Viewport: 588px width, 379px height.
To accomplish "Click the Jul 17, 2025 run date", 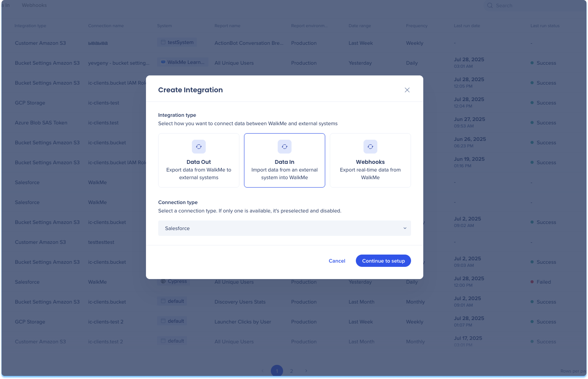I will [468, 338].
